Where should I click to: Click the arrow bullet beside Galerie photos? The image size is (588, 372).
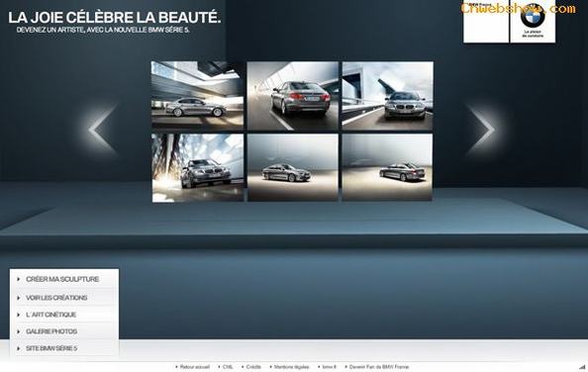tap(19, 331)
